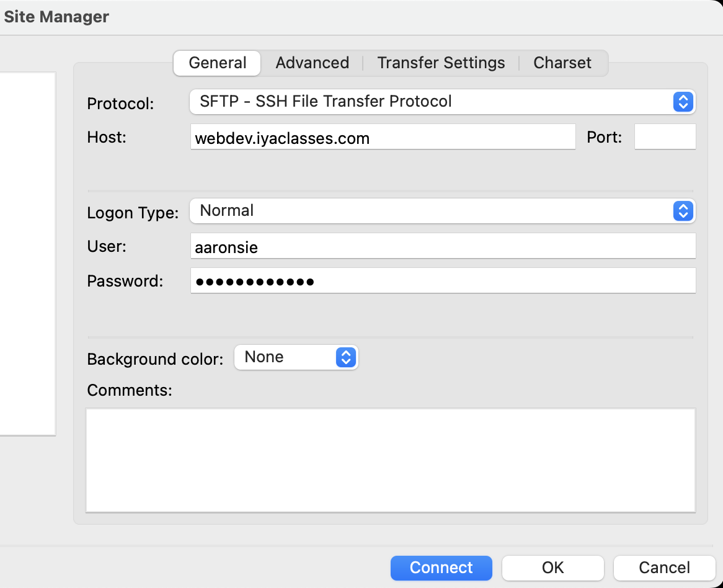Click the Background color chevron icon
Image resolution: width=723 pixels, height=588 pixels.
(345, 357)
